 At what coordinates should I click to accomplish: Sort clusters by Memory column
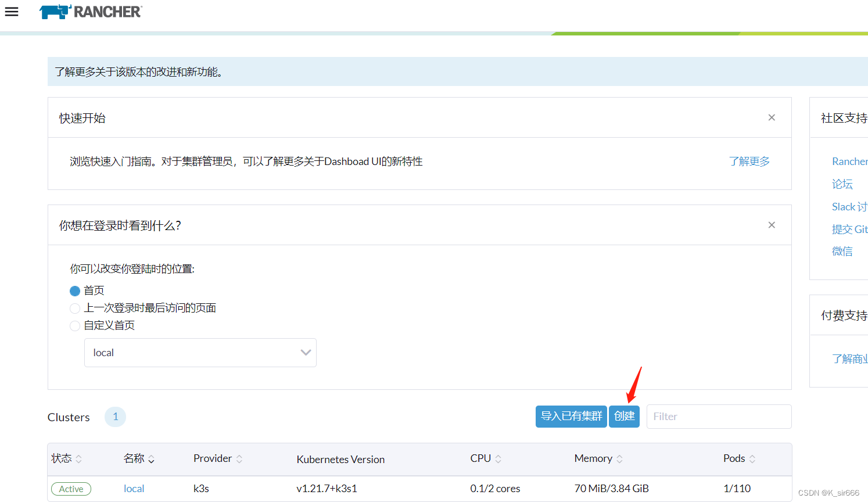click(x=598, y=459)
